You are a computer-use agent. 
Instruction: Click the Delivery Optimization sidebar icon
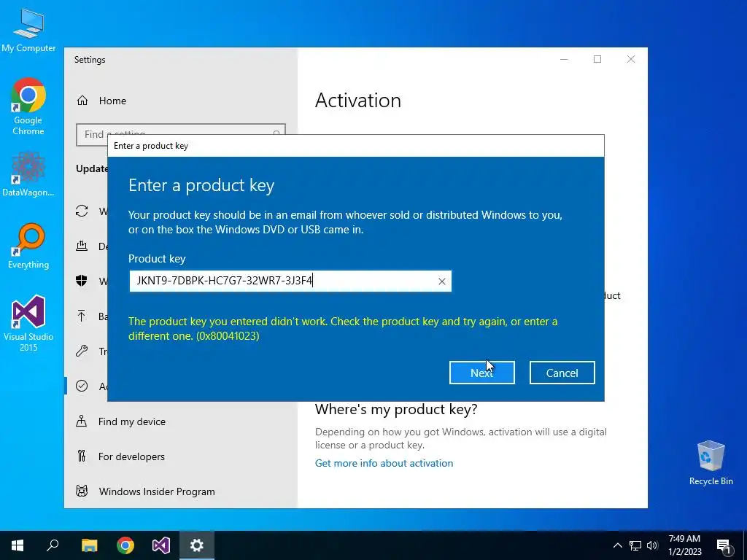[x=82, y=246]
